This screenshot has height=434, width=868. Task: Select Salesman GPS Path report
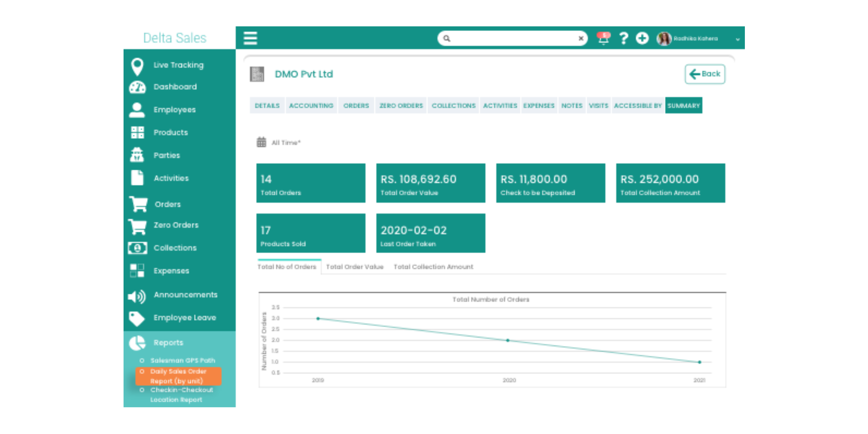coord(182,360)
